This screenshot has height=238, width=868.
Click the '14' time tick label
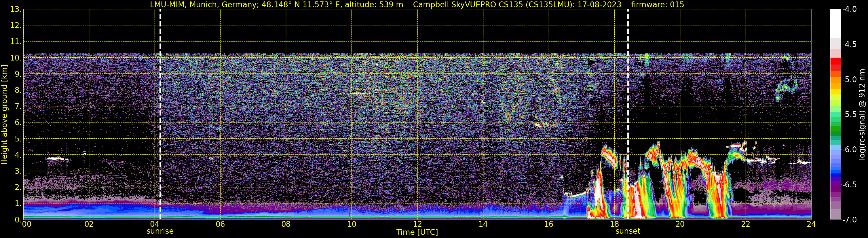tap(483, 224)
